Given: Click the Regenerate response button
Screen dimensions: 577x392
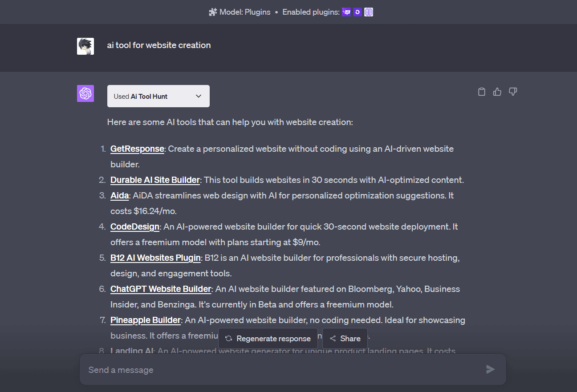Looking at the screenshot, I should [268, 339].
